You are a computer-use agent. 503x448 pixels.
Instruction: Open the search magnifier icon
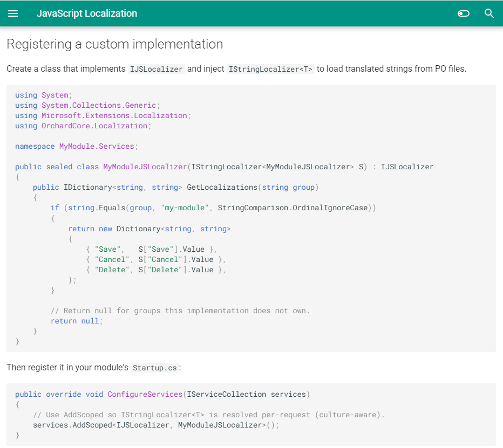[489, 13]
